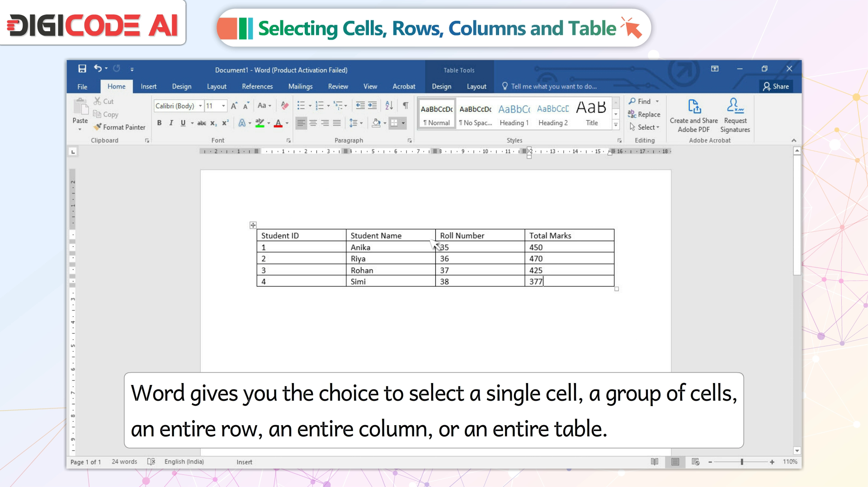The image size is (868, 487).
Task: Open the font size dropdown
Action: [223, 106]
